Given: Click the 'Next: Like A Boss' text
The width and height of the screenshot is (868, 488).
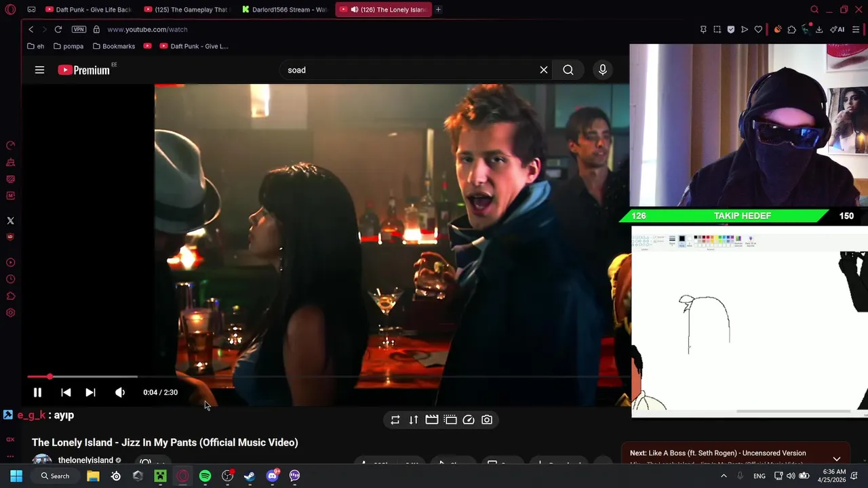Looking at the screenshot, I should [x=717, y=453].
